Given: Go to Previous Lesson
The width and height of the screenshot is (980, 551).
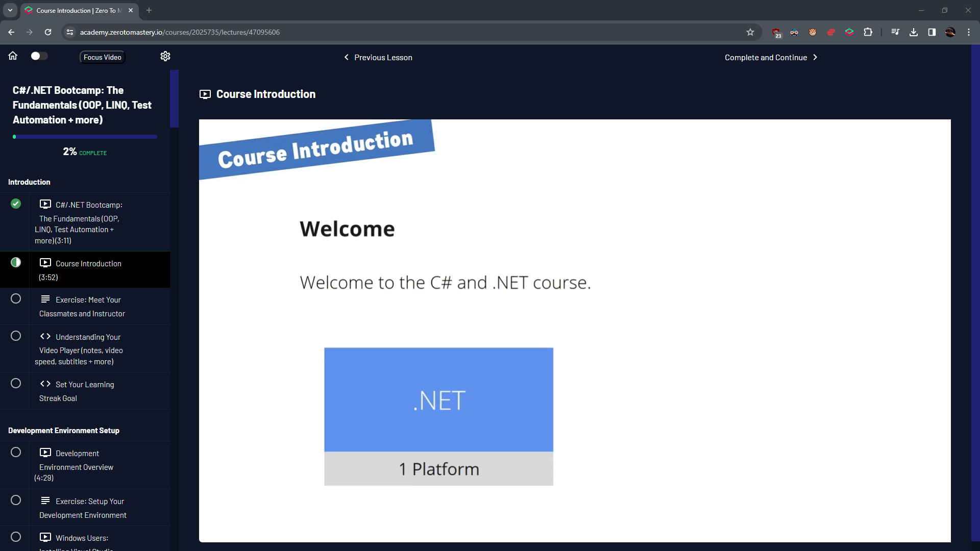Looking at the screenshot, I should [378, 58].
